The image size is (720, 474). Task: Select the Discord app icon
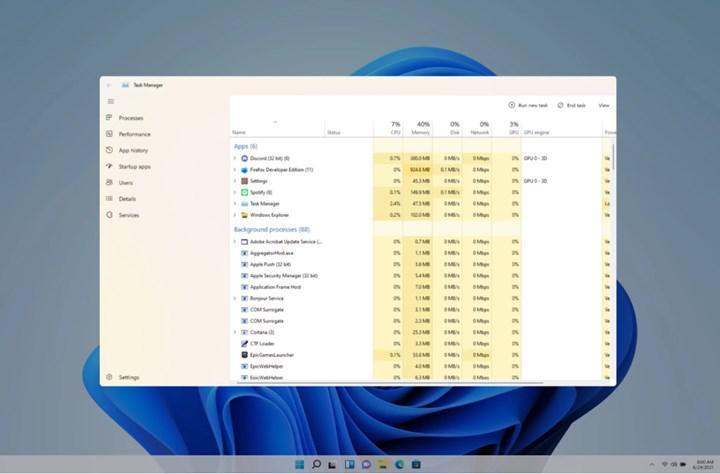244,158
